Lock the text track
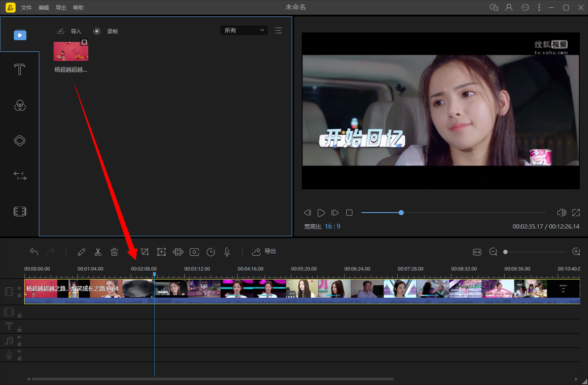This screenshot has height=385, width=588. click(19, 330)
